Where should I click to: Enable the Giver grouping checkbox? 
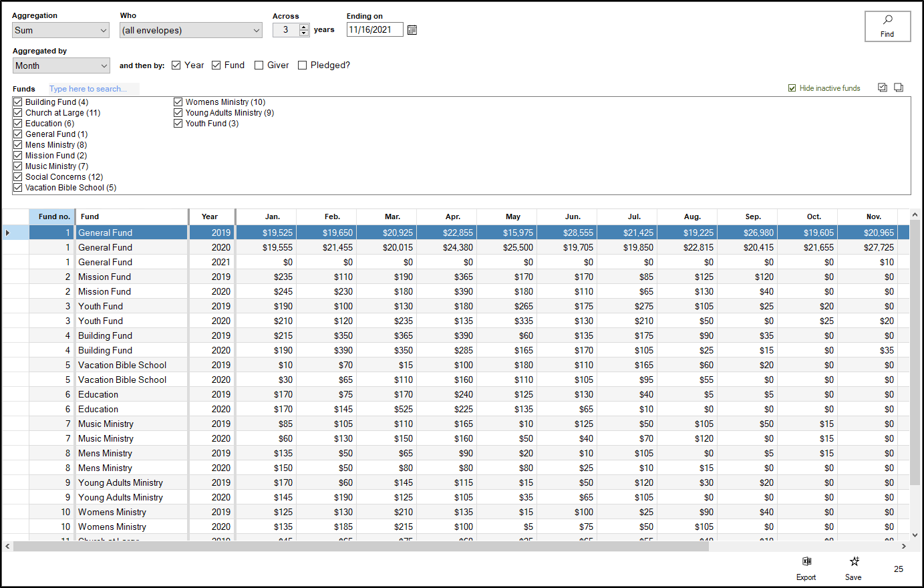coord(259,65)
